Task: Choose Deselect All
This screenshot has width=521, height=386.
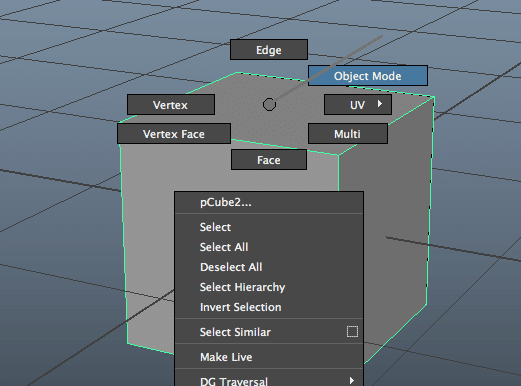Action: (269, 267)
